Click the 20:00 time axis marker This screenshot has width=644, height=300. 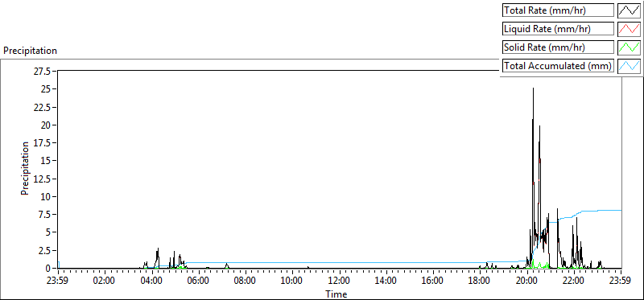point(527,282)
